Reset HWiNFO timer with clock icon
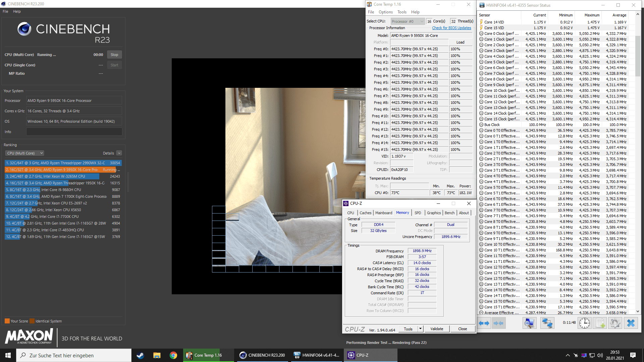Screen dimensions: 644x362 (585, 323)
